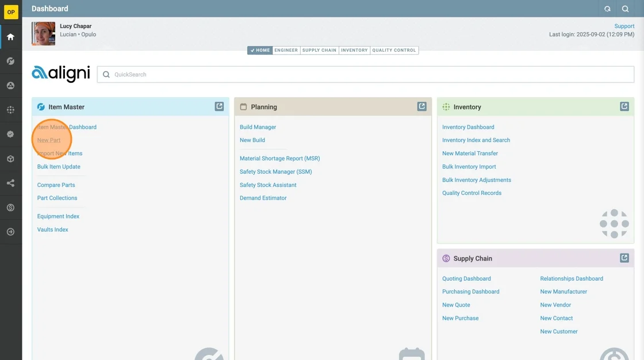644x360 pixels.
Task: Switch to the Inventory dashboard tab
Action: point(354,51)
